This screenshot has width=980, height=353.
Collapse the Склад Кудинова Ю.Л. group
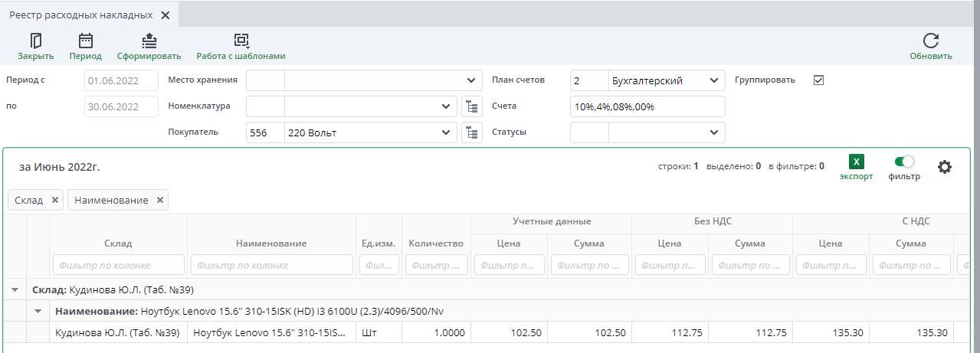tap(14, 290)
